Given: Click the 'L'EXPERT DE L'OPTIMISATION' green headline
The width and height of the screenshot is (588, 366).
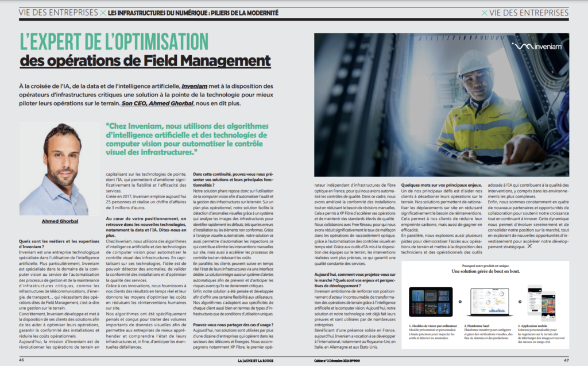Looking at the screenshot, I should (114, 41).
